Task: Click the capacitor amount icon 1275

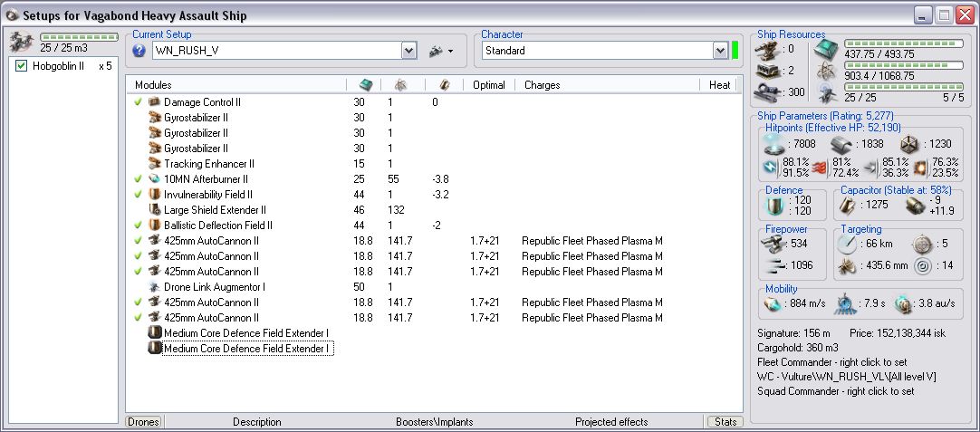Action: tap(848, 205)
